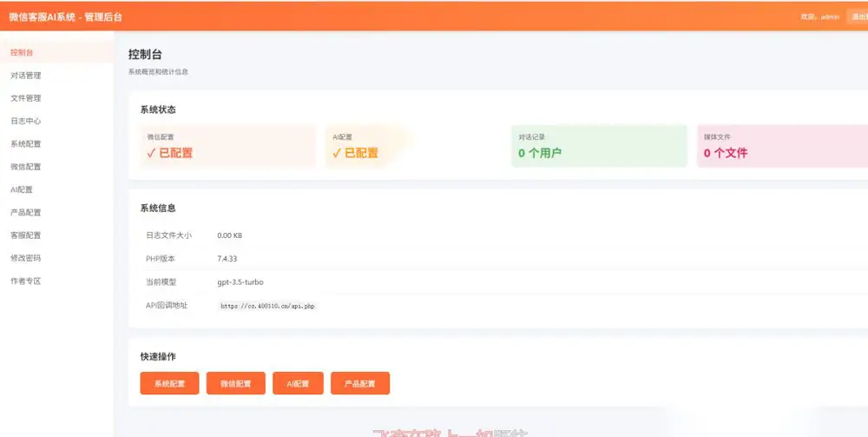The image size is (868, 437).
Task: Click the PHP版本 label
Action: (x=161, y=259)
